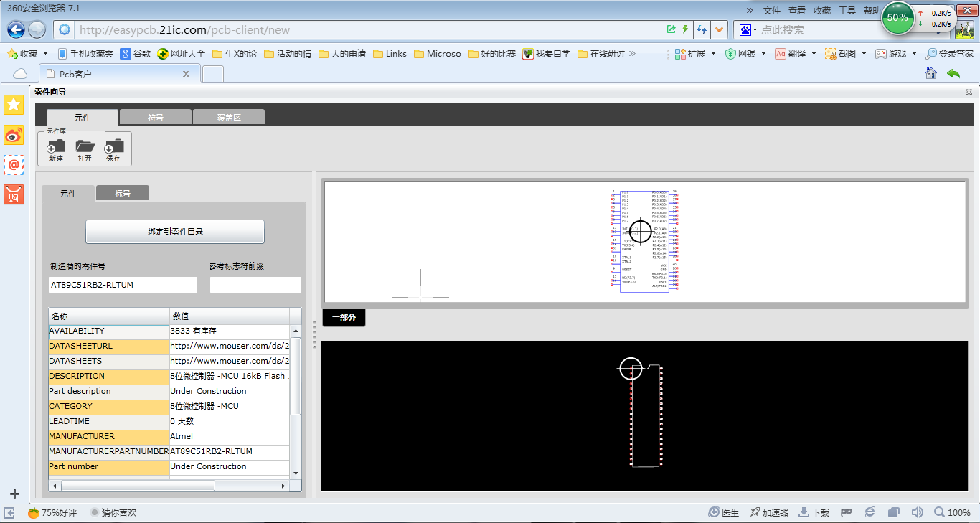This screenshot has width=980, height=523.
Task: Open the 加速器 accelerator in status bar
Action: (768, 512)
